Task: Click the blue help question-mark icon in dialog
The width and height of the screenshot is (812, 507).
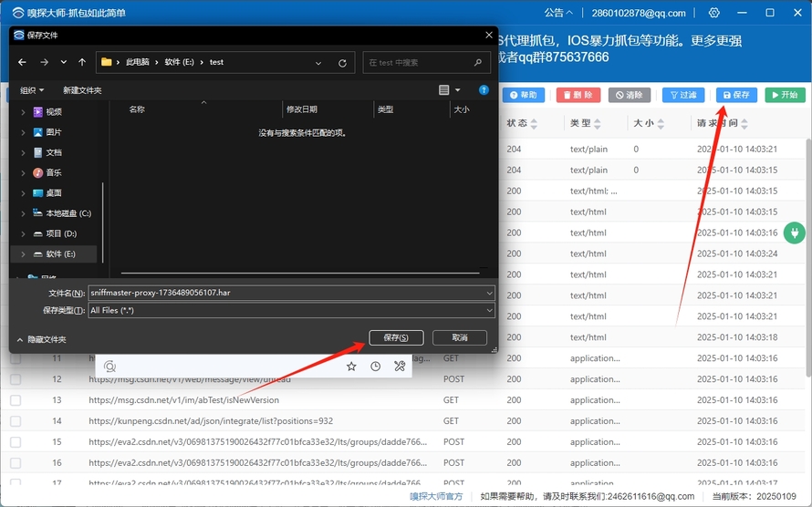Action: click(x=484, y=90)
